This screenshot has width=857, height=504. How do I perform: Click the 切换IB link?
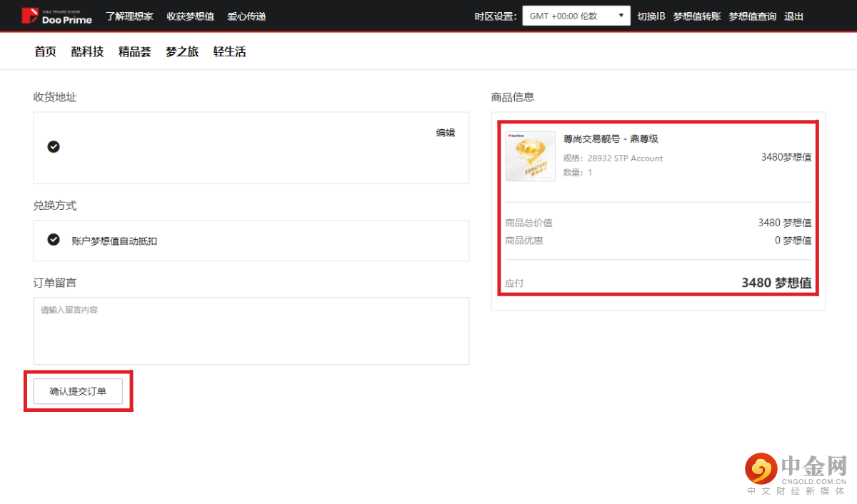pyautogui.click(x=651, y=16)
